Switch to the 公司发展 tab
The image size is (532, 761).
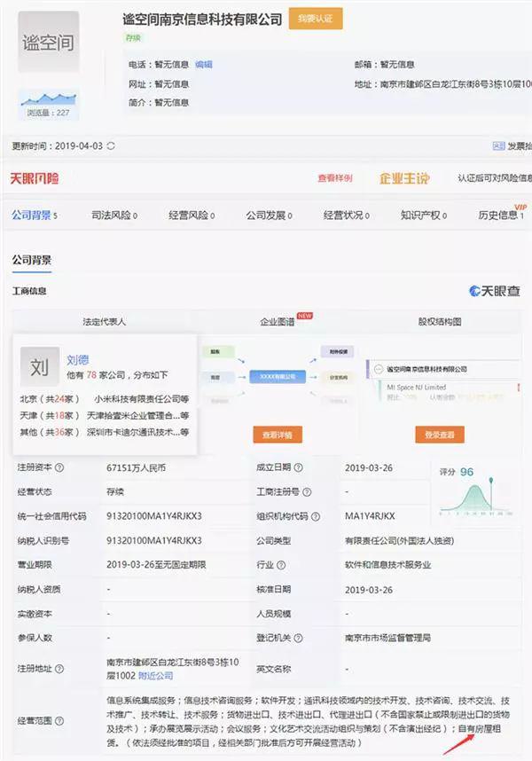[269, 215]
